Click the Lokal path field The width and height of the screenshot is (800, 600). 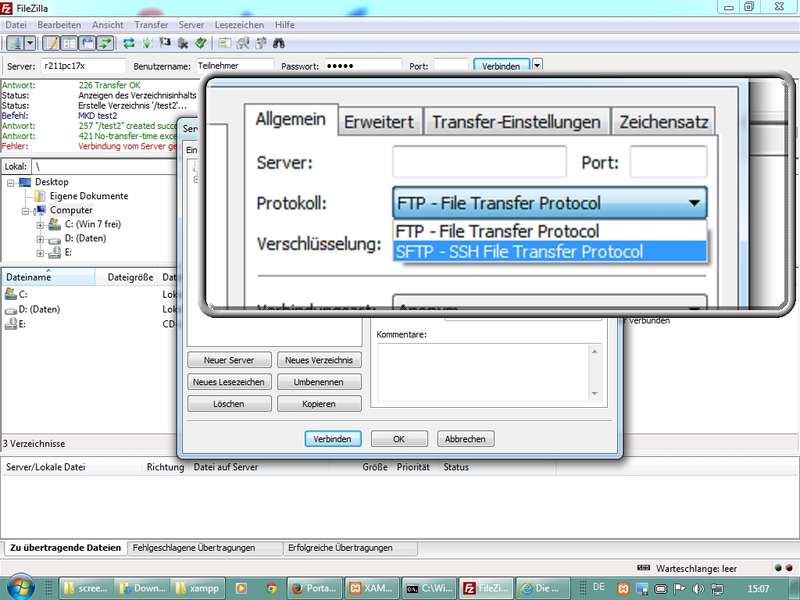105,166
